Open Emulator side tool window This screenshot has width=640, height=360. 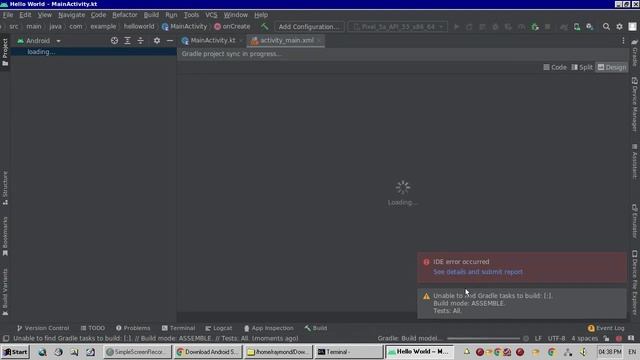(x=635, y=222)
